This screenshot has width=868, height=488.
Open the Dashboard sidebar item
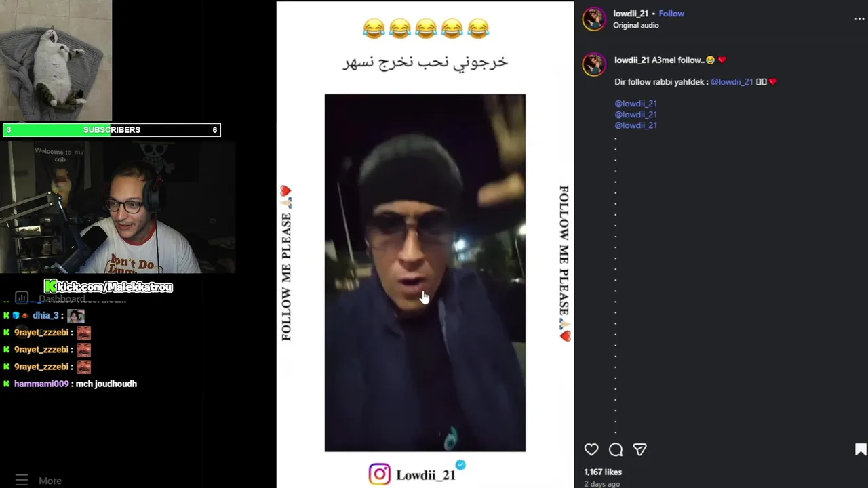point(62,299)
